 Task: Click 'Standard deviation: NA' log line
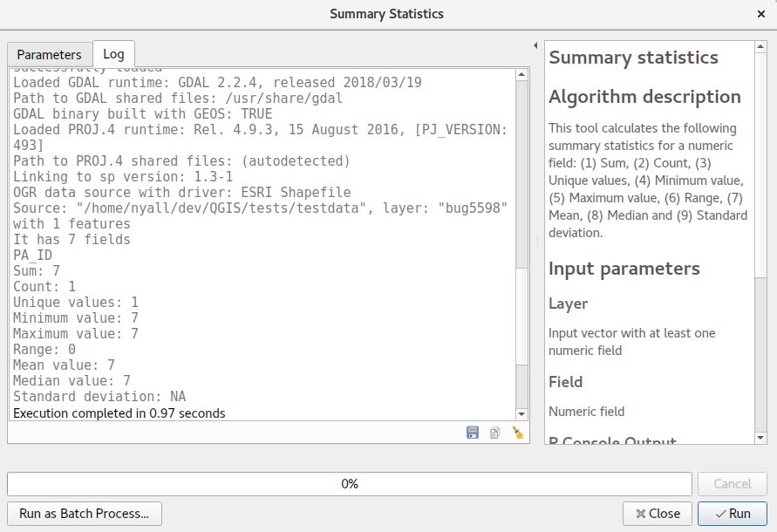pos(99,397)
